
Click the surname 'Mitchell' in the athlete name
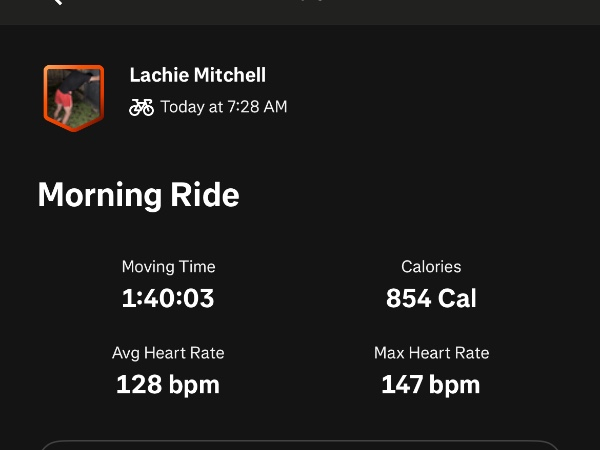point(232,75)
